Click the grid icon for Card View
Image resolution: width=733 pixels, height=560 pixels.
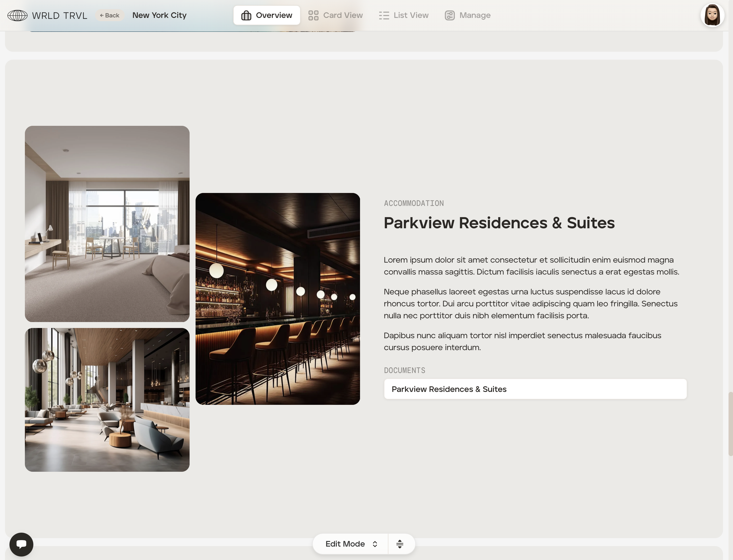[x=313, y=15]
